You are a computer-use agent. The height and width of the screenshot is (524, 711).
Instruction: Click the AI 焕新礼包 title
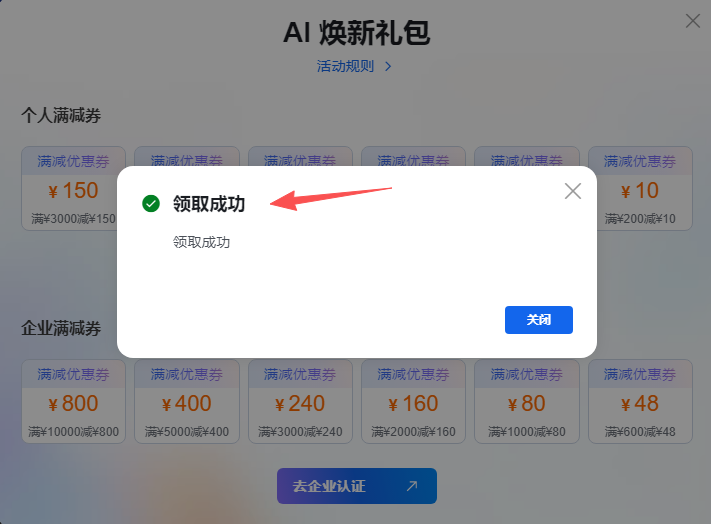356,33
